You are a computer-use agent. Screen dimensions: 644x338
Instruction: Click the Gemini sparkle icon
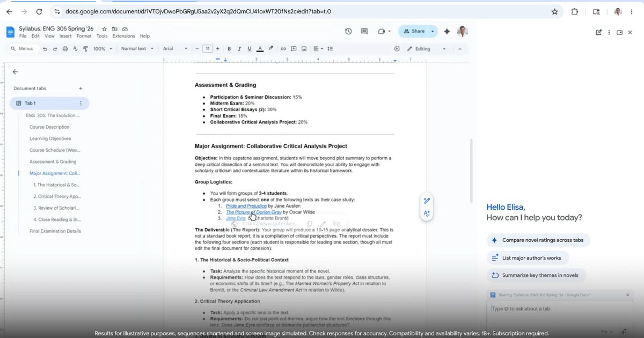[x=447, y=31]
